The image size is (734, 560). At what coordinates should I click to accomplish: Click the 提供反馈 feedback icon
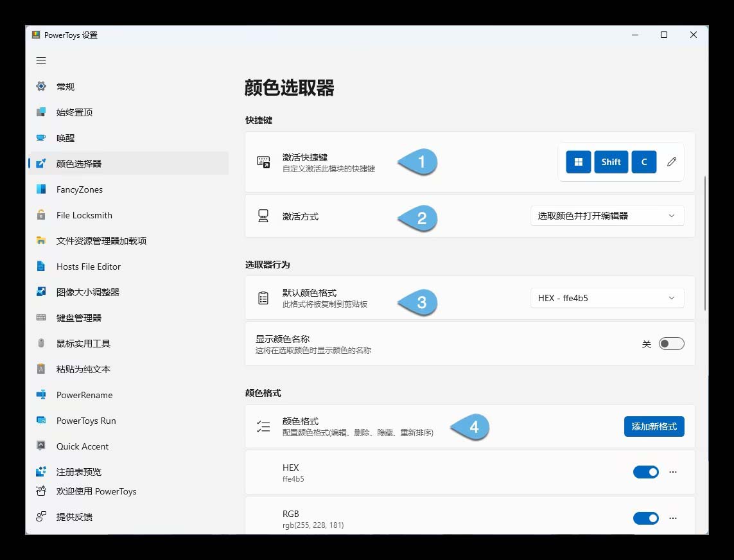pos(41,516)
